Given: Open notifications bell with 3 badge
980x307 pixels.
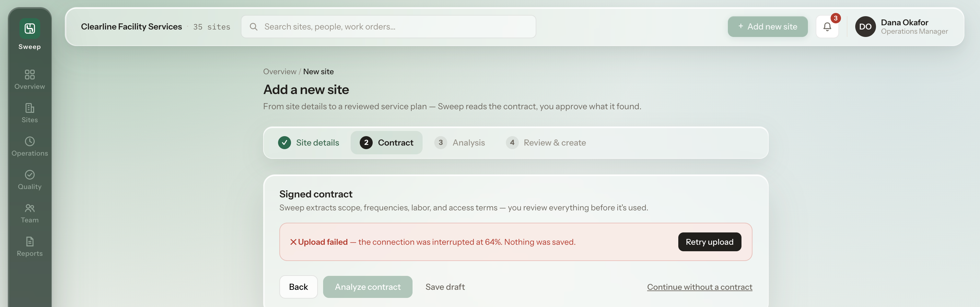Looking at the screenshot, I should (827, 27).
